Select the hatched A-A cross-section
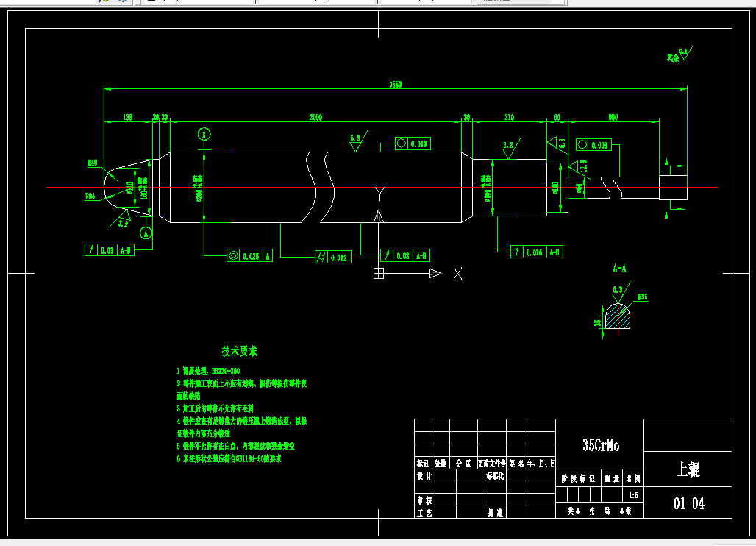756x546 pixels. coord(618,316)
